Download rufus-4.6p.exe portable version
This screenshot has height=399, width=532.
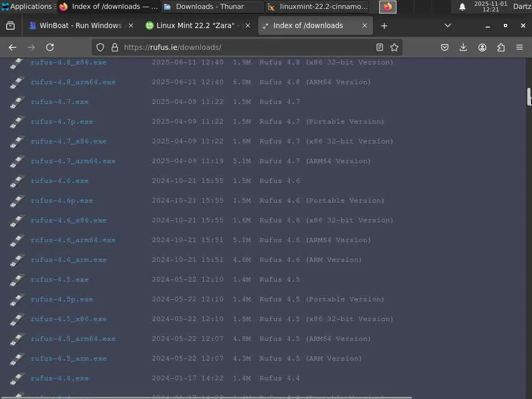(62, 201)
